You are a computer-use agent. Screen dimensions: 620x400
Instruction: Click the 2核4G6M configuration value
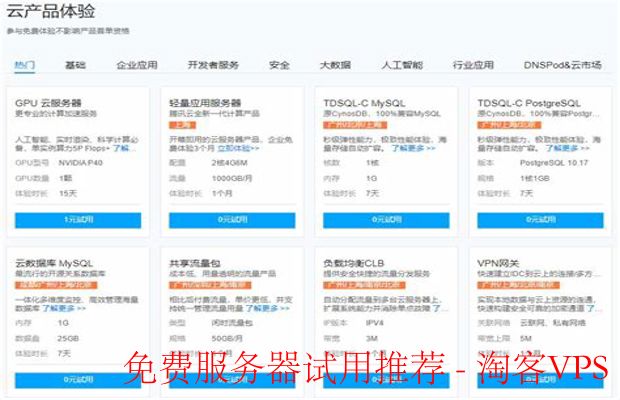[x=230, y=163]
